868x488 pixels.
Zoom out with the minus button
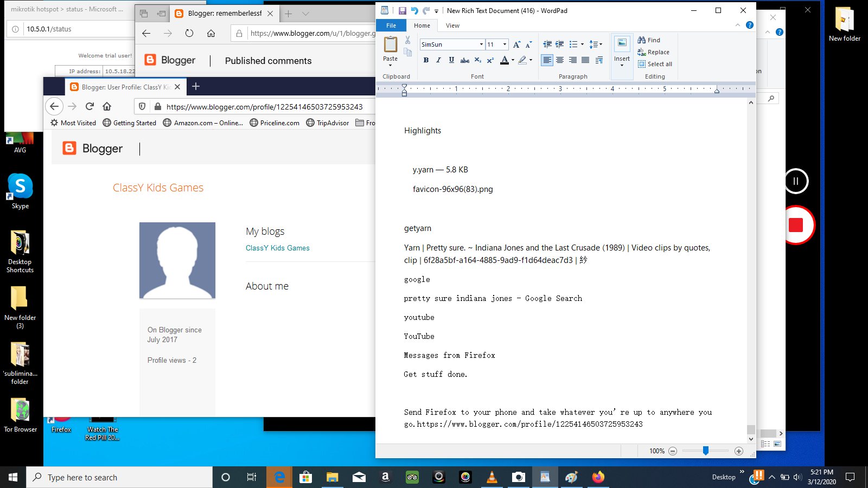pos(673,451)
